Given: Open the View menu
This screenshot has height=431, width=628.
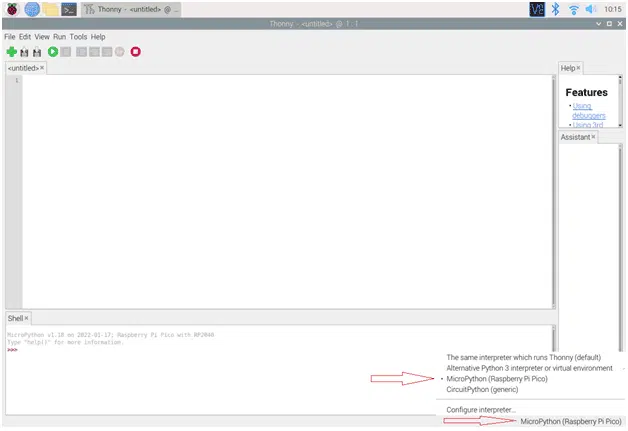Looking at the screenshot, I should pos(42,37).
